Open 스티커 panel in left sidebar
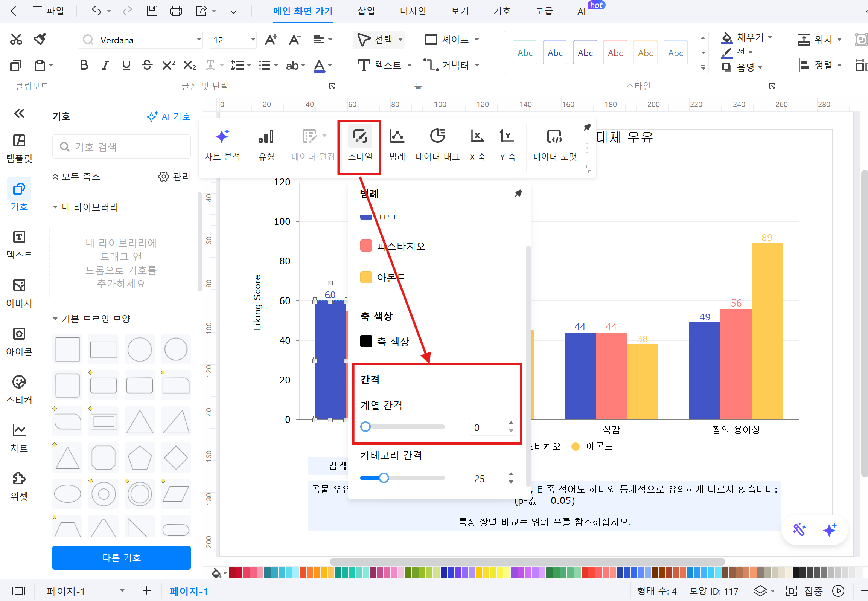868x601 pixels. pos(19,390)
